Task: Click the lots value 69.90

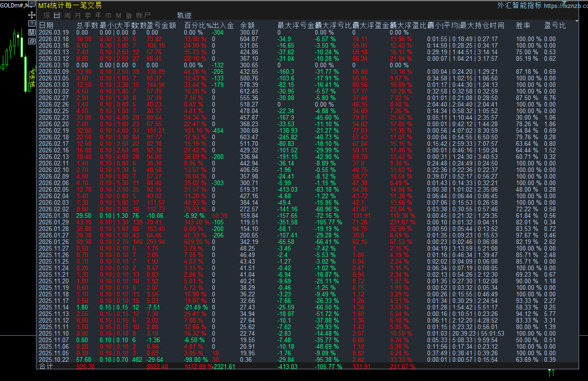Action: [84, 242]
